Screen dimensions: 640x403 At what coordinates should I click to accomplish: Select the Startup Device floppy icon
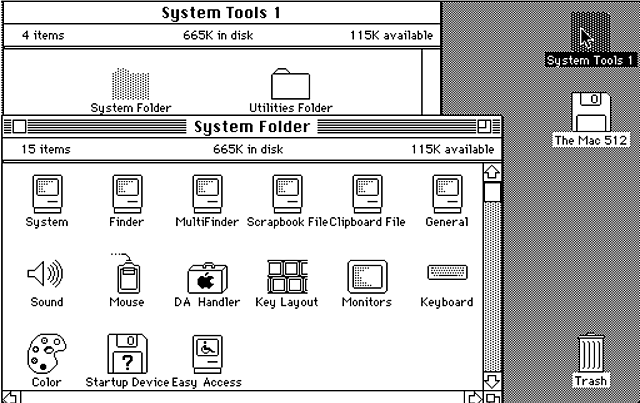point(127,354)
